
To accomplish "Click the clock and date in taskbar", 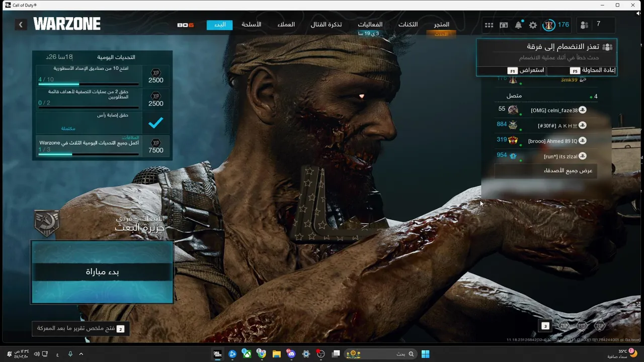I will pos(21,354).
